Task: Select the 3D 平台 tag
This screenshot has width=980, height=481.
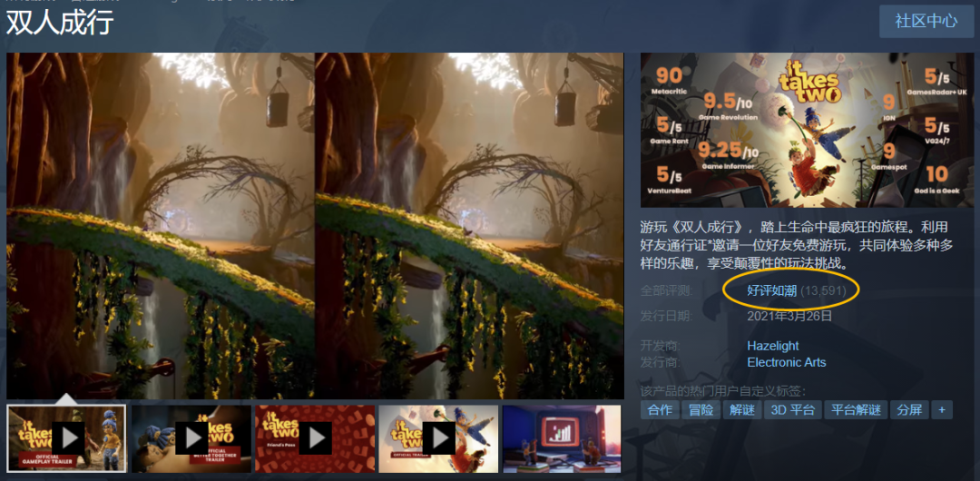Action: [x=792, y=409]
